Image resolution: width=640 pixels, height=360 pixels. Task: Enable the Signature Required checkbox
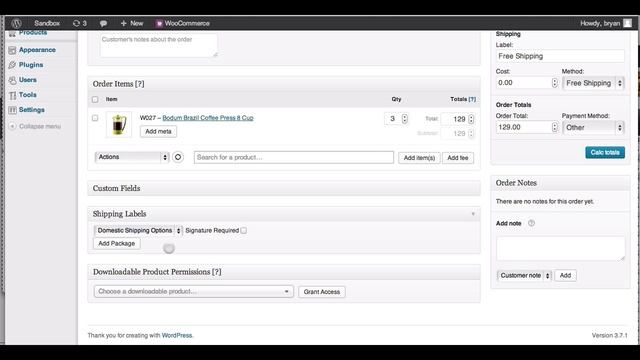point(244,231)
